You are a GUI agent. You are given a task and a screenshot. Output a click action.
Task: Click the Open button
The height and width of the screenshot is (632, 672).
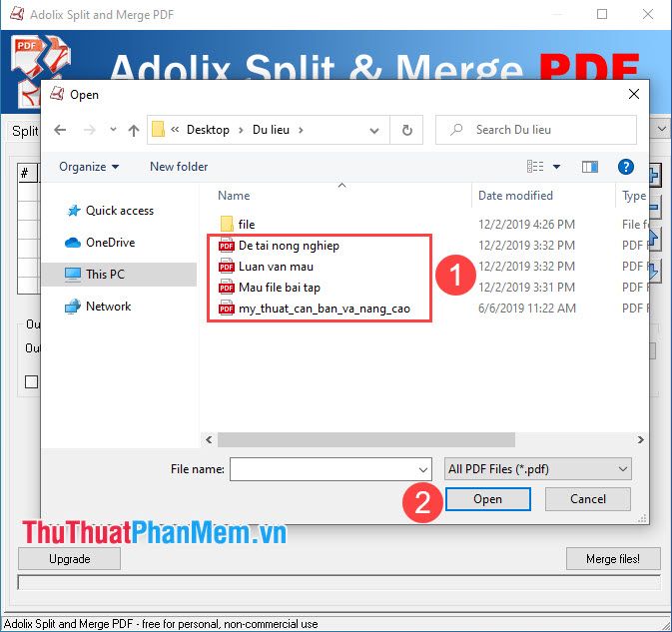487,499
